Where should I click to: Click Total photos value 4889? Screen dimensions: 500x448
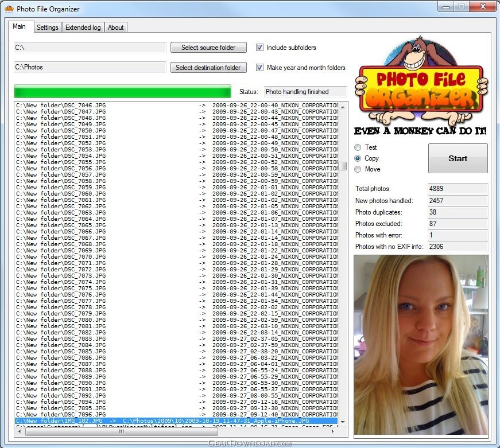pos(458,189)
